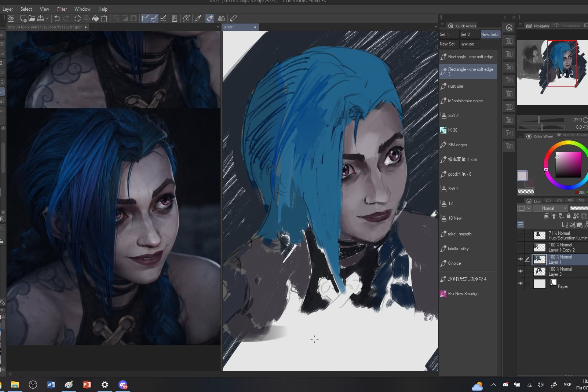Adjust the Navigator rotation slider

[541, 127]
